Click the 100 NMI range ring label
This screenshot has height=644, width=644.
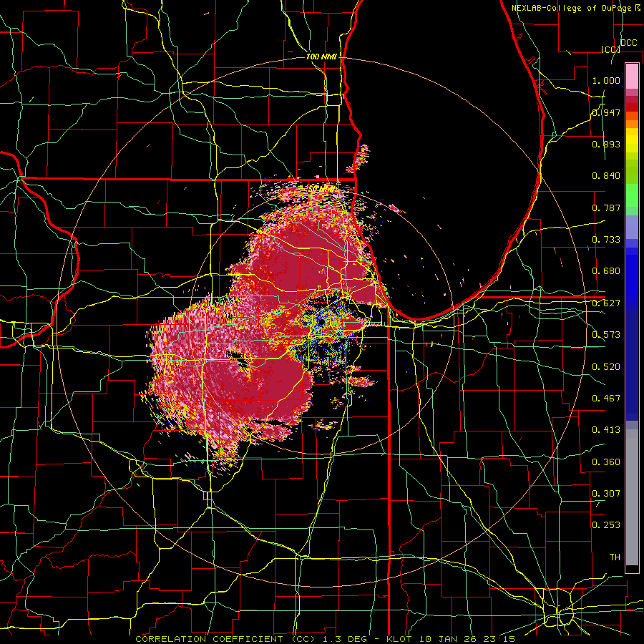coord(321,57)
